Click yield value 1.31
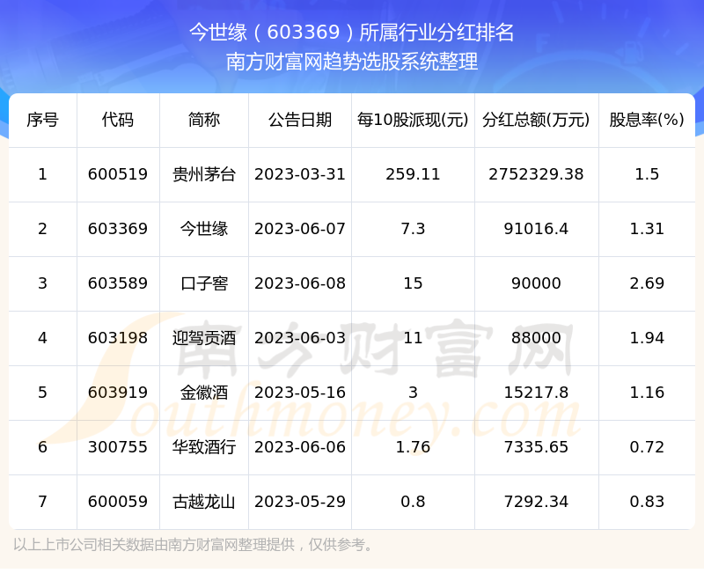This screenshot has width=704, height=588. tap(647, 229)
